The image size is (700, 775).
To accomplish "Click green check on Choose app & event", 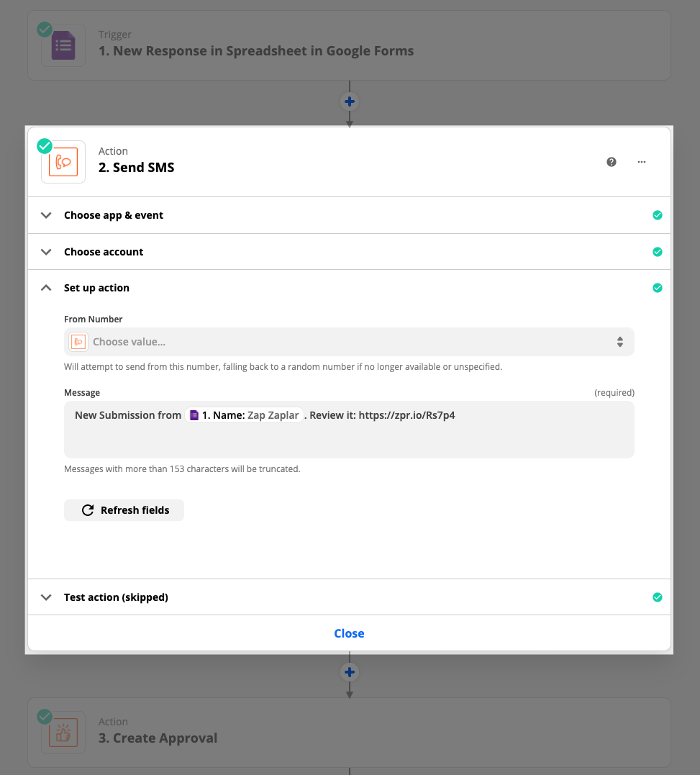I will pyautogui.click(x=657, y=215).
